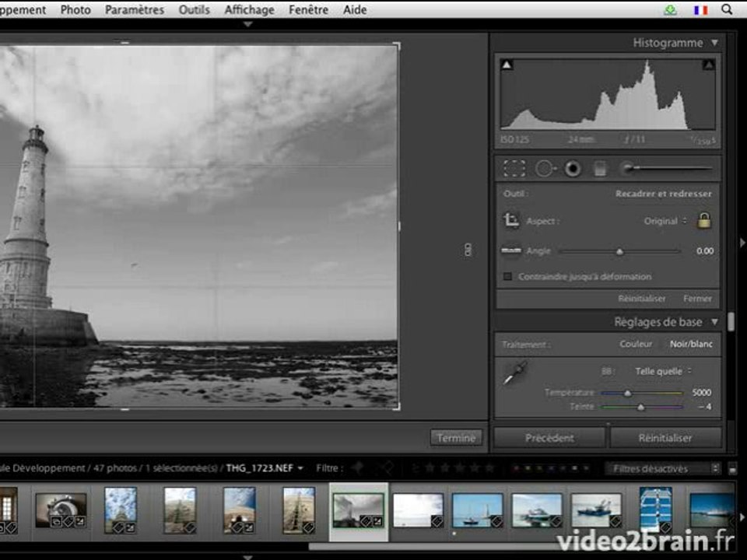Open the BB Telle quelle dropdown
The image size is (747, 560).
tap(663, 371)
